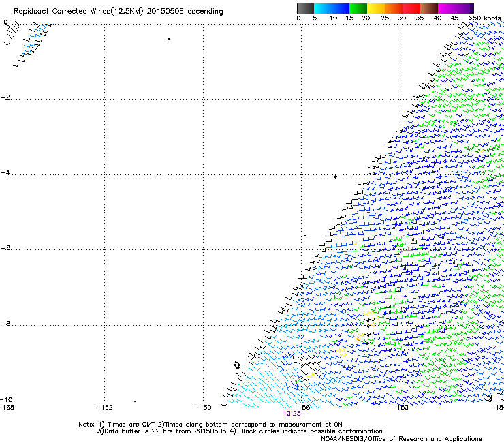The image size is (504, 443).
Task: Click the purple '13:23' time stamp
Action: click(x=292, y=414)
